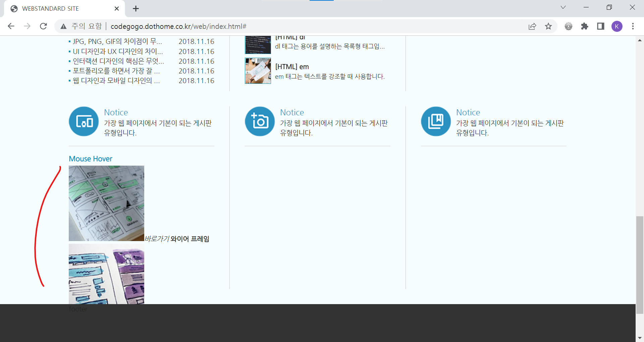This screenshot has height=342, width=644.
Task: Click the [HTML] em heading
Action: (x=292, y=67)
